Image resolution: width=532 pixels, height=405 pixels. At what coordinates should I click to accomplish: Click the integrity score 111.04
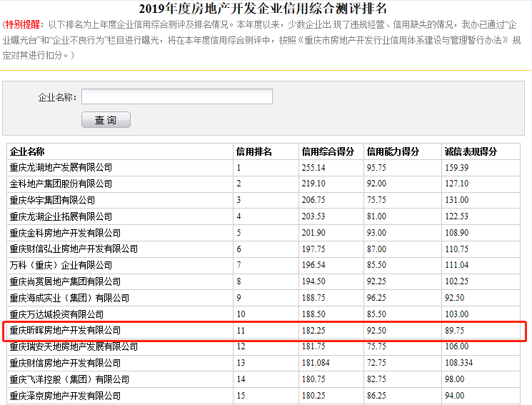click(x=457, y=265)
